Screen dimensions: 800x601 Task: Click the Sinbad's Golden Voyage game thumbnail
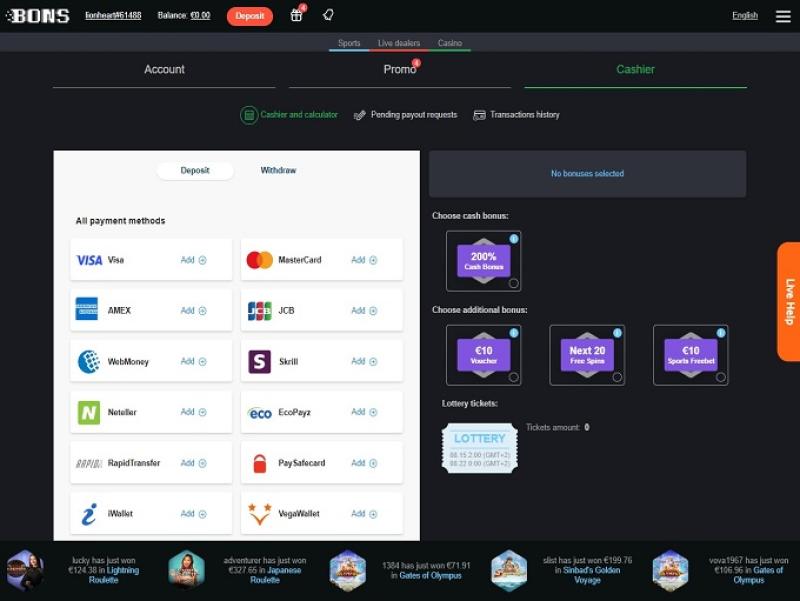(x=509, y=570)
